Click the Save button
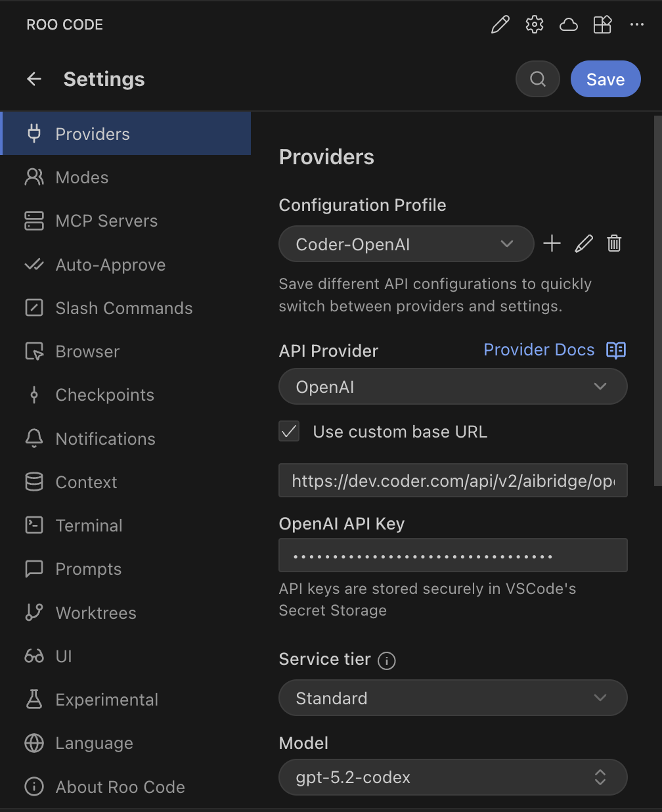The image size is (662, 812). pyautogui.click(x=605, y=79)
